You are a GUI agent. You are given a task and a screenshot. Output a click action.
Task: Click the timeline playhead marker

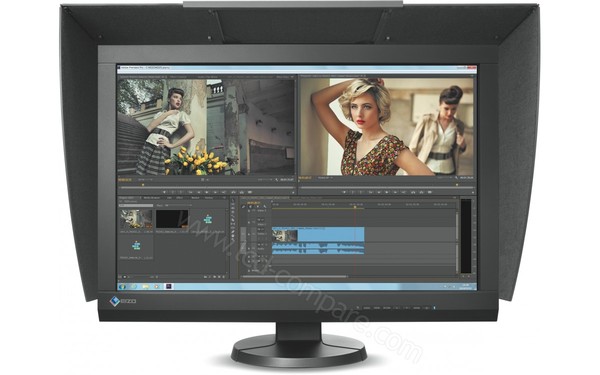tap(355, 207)
